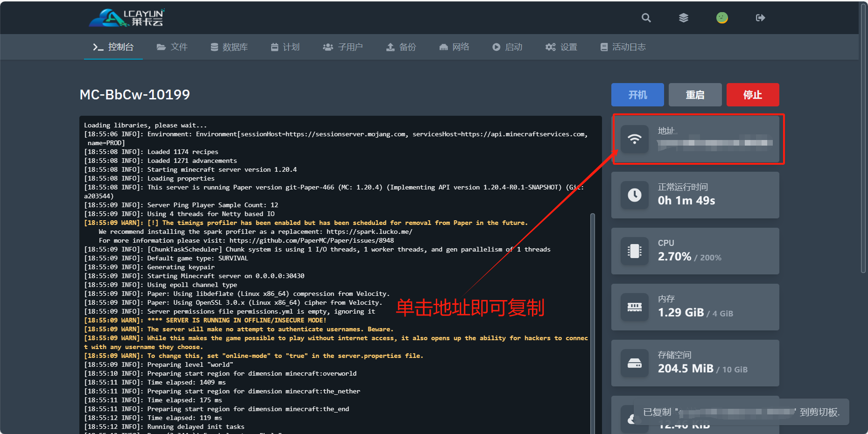Image resolution: width=868 pixels, height=434 pixels.
Task: Click the uptime clock icon
Action: point(634,195)
